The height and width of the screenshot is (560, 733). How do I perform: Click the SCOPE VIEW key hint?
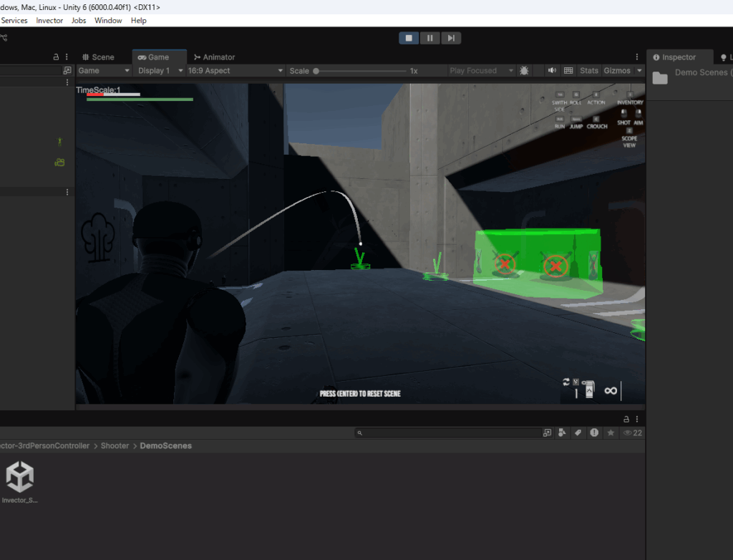pos(629,138)
